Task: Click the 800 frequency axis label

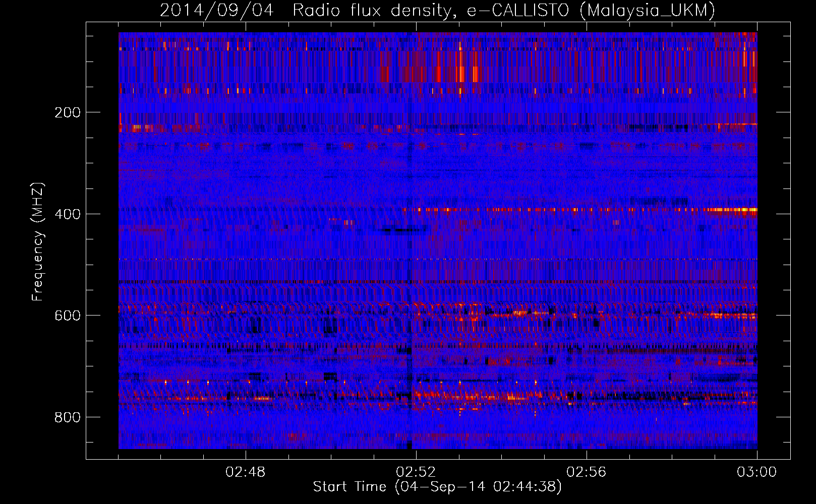Action: tap(67, 417)
